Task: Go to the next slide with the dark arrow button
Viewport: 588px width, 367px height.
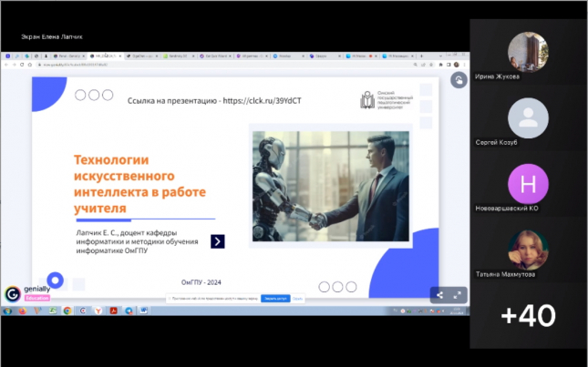Action: (x=218, y=241)
